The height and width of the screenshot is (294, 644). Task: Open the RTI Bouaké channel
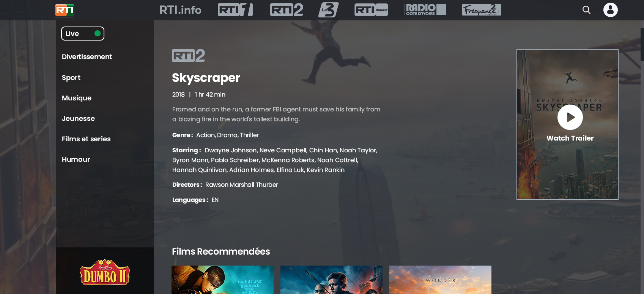371,10
